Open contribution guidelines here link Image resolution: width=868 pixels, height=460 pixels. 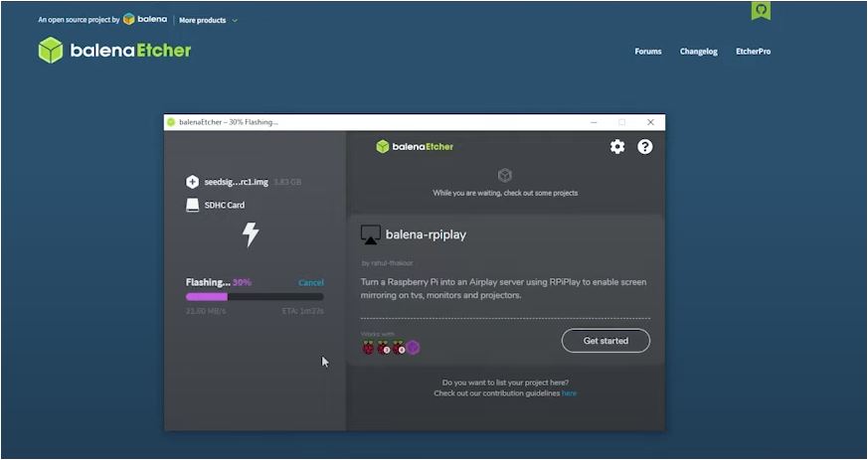(x=569, y=393)
